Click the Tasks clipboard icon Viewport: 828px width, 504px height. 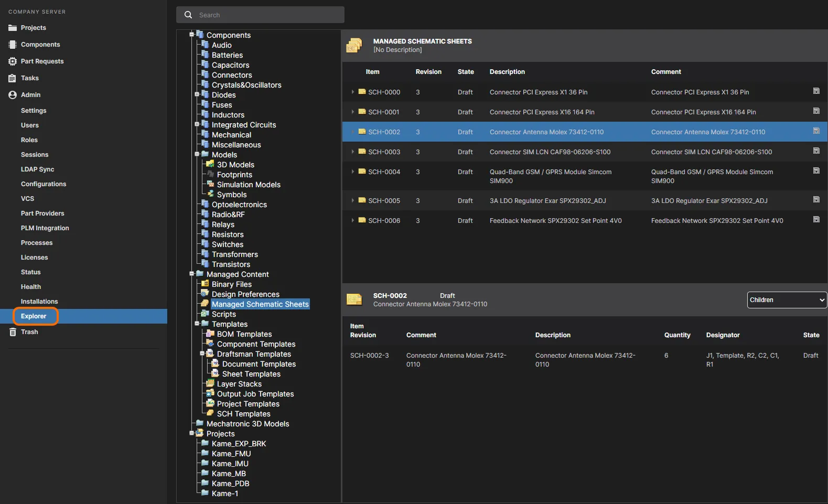point(13,78)
